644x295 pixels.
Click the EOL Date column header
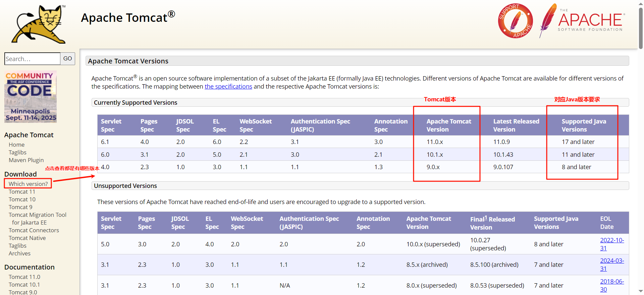click(607, 223)
